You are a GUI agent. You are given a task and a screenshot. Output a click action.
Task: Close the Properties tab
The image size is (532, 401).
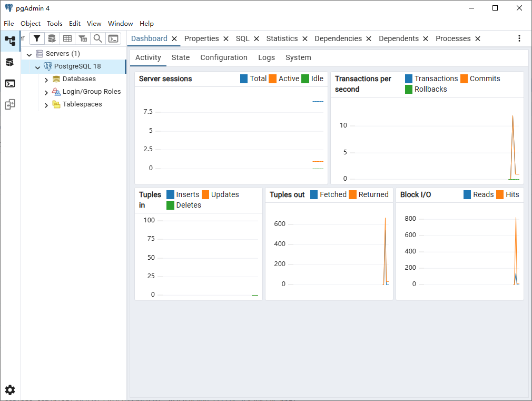(226, 38)
